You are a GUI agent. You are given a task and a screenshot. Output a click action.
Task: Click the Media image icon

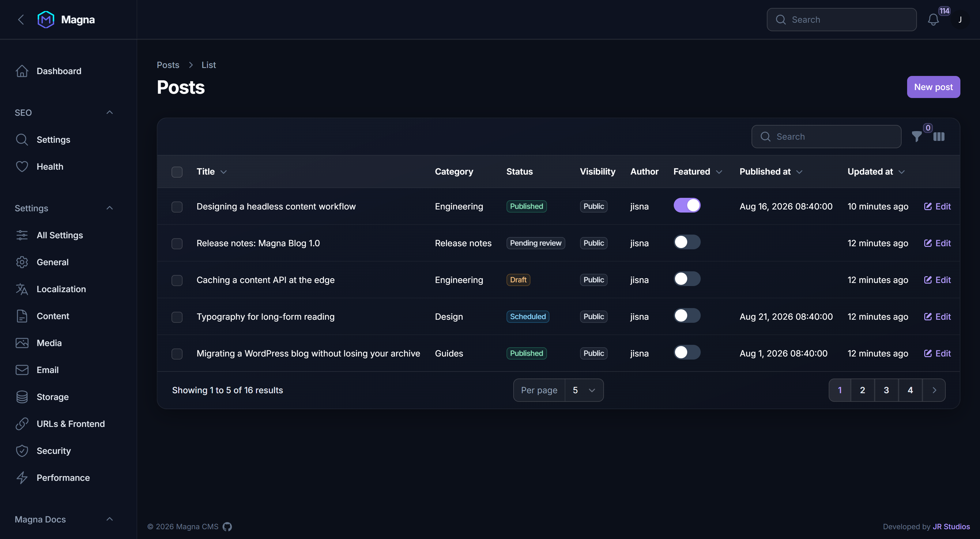click(22, 343)
